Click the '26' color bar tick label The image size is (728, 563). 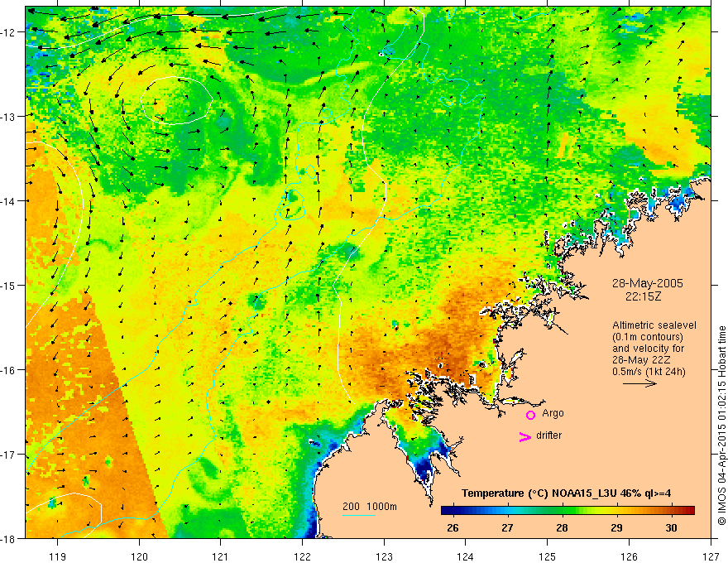[453, 527]
